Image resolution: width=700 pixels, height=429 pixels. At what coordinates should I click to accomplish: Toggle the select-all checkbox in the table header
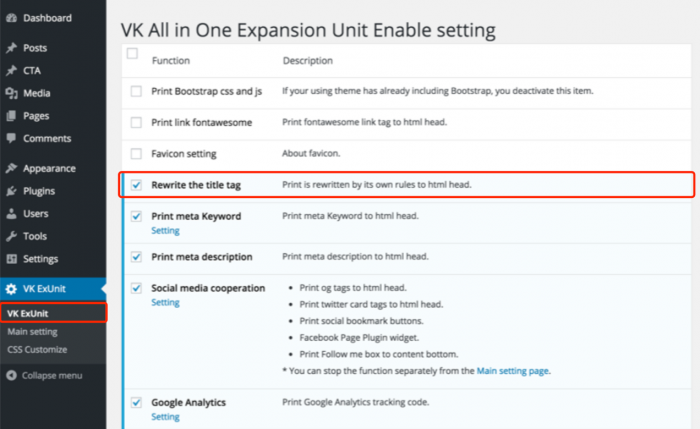click(132, 54)
